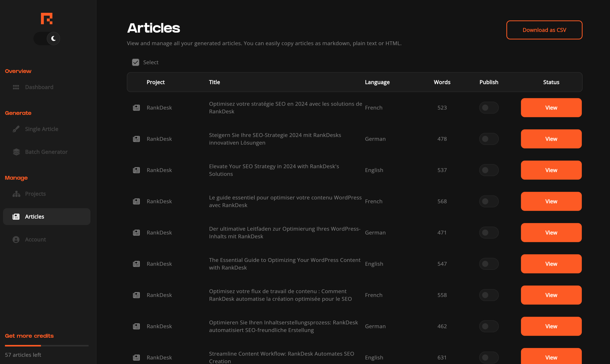Click the Projects sitemap icon
610x364 pixels.
click(16, 194)
